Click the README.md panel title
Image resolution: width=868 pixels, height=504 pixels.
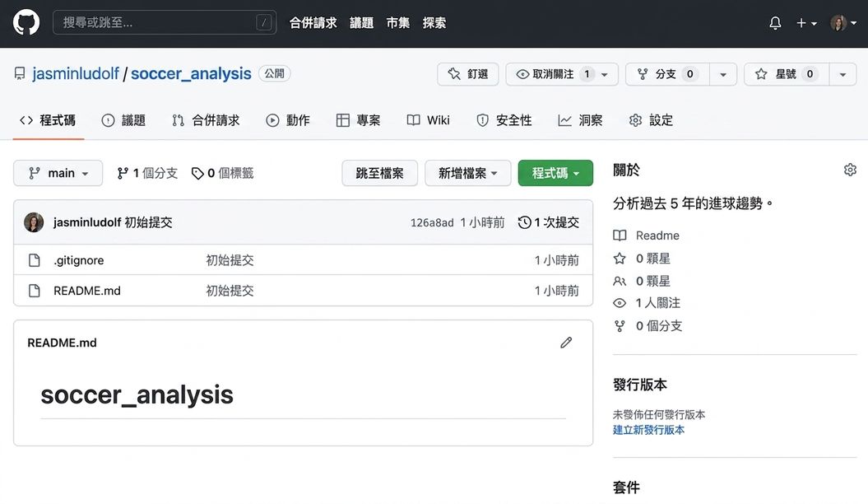pos(62,343)
